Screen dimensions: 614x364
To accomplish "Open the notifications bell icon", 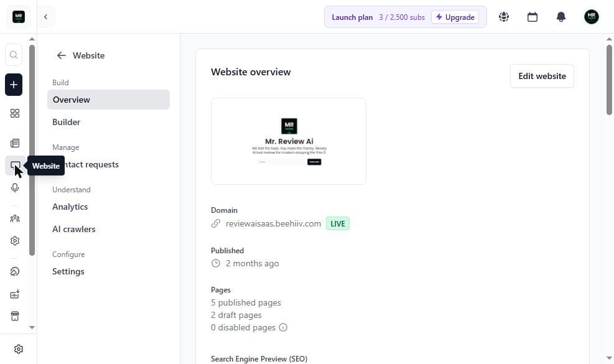I will (561, 17).
